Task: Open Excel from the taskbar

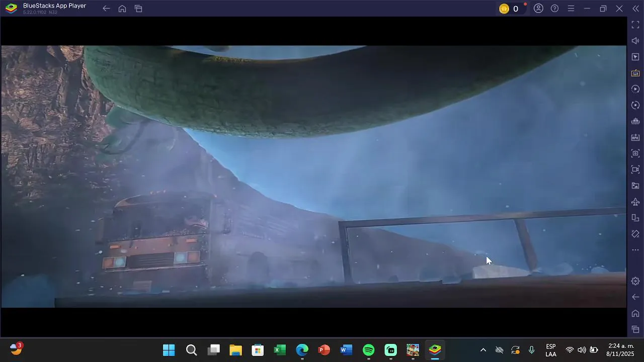Action: pos(280,350)
